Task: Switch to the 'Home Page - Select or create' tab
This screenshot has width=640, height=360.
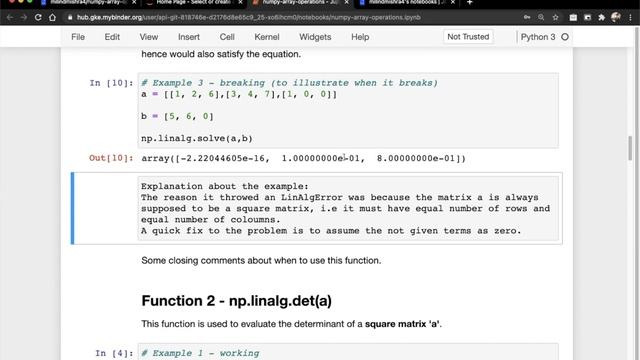Action: coord(193,2)
